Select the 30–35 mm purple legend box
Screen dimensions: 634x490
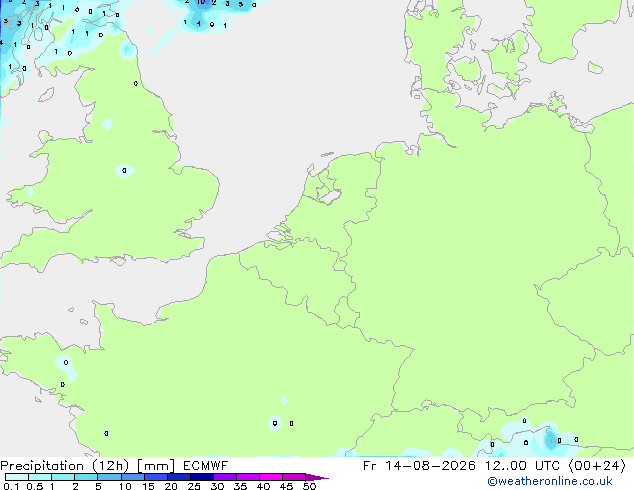tap(225, 477)
